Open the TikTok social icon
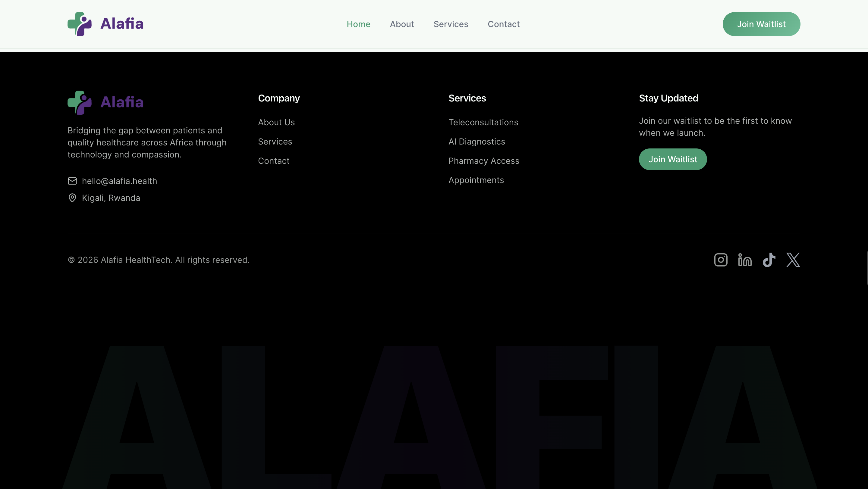 (x=769, y=260)
